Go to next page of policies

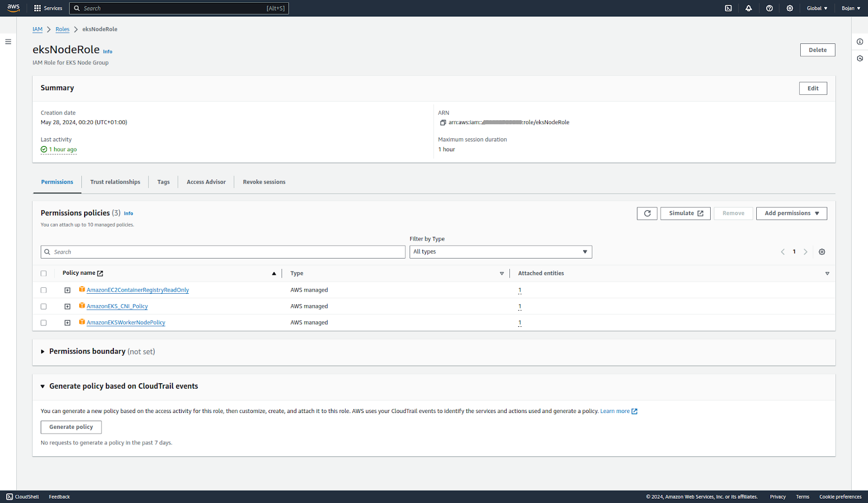tap(806, 252)
